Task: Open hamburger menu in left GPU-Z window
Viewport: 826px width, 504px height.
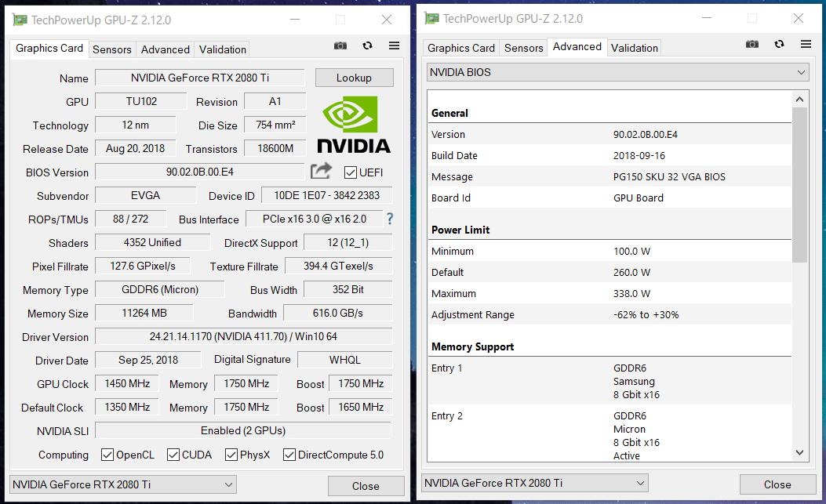Action: (394, 45)
